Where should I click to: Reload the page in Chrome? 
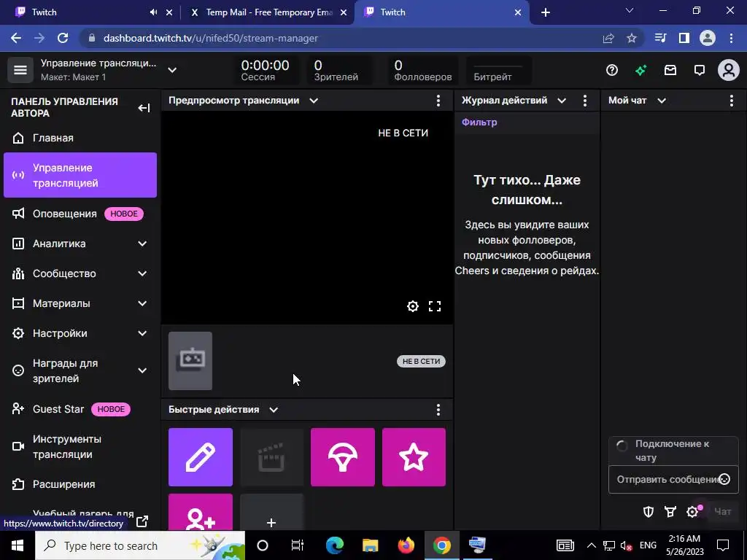(63, 38)
